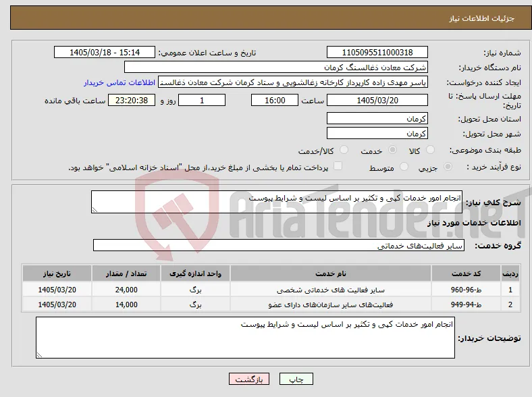Image resolution: width=532 pixels, height=397 pixels.
Task: Click the نام خدمت column header
Action: (x=330, y=273)
